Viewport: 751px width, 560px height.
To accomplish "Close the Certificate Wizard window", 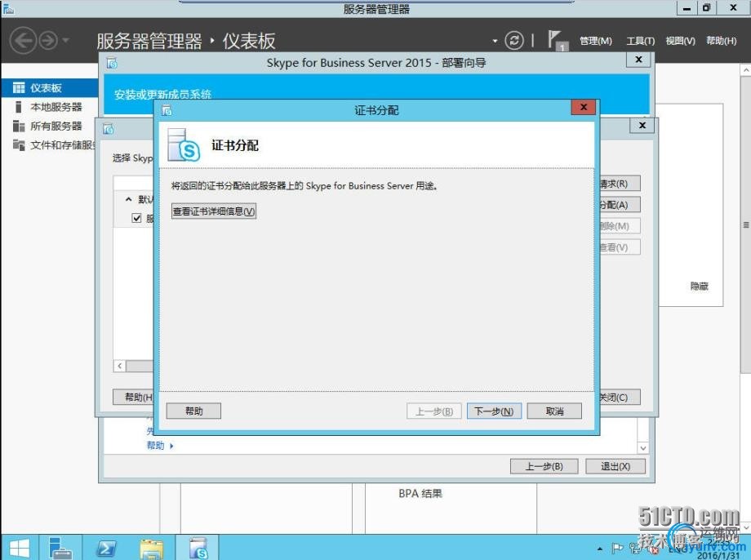I will (642, 126).
